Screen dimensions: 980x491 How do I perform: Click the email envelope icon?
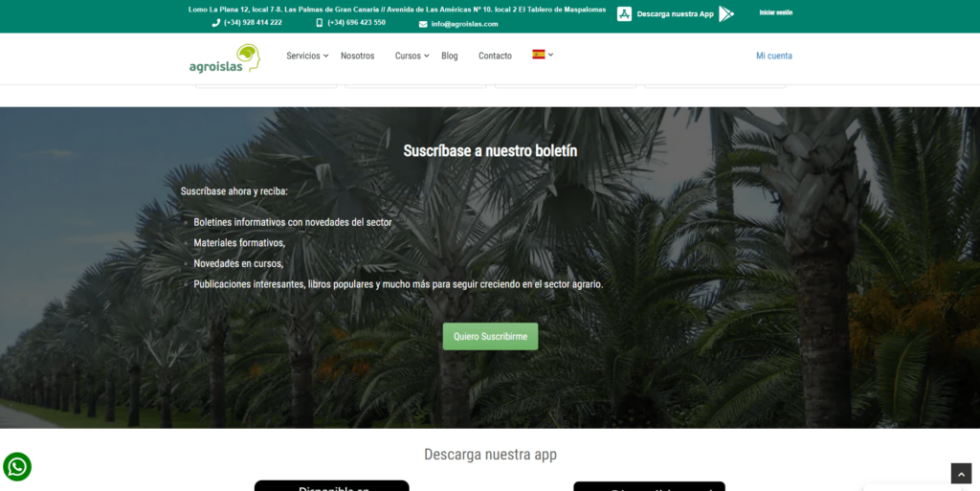[423, 24]
